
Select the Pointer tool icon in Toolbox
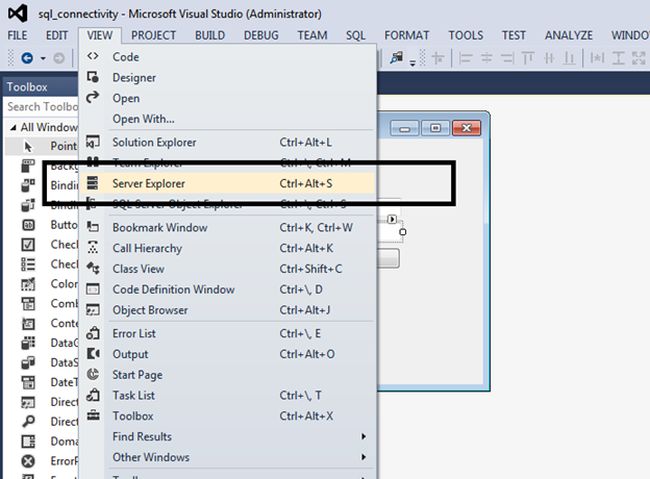pos(28,146)
